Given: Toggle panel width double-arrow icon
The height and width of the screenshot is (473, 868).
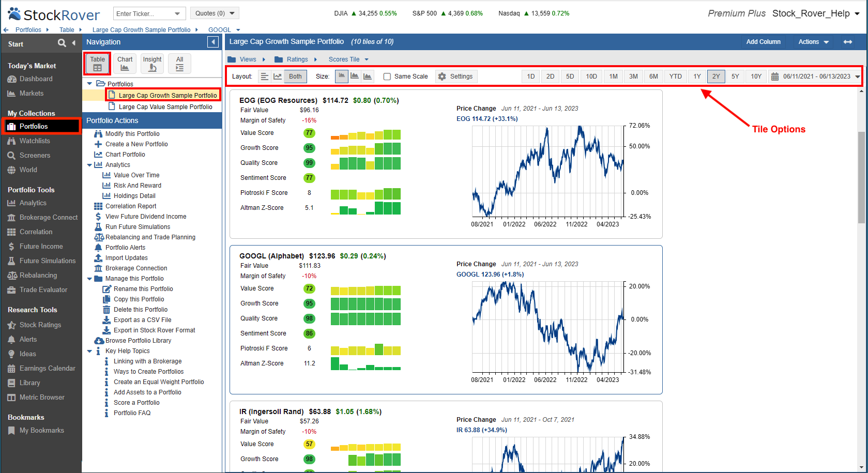Looking at the screenshot, I should click(x=848, y=42).
